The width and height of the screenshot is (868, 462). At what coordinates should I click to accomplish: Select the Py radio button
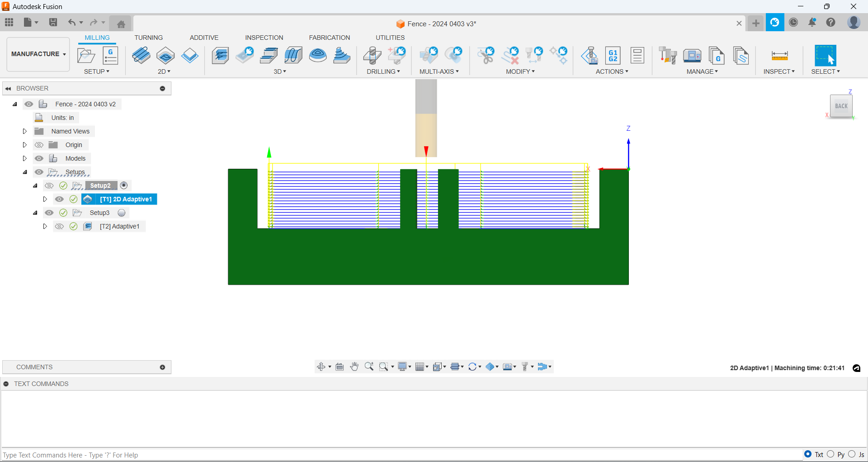click(830, 454)
